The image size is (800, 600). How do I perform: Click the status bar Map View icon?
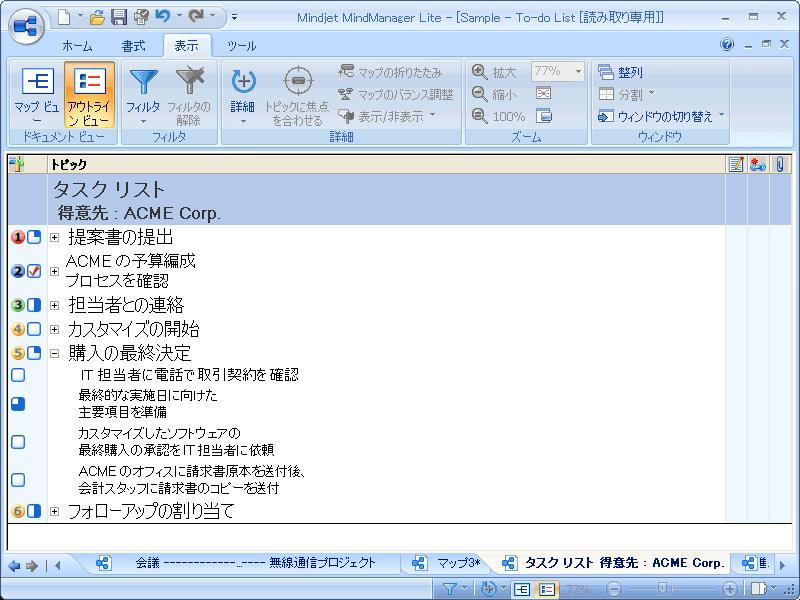tap(522, 589)
